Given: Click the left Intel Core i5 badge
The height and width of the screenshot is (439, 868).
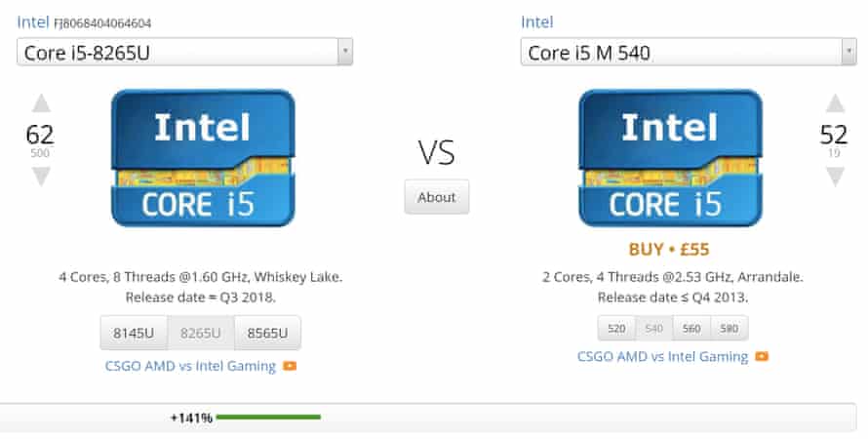Looking at the screenshot, I should 203,157.
